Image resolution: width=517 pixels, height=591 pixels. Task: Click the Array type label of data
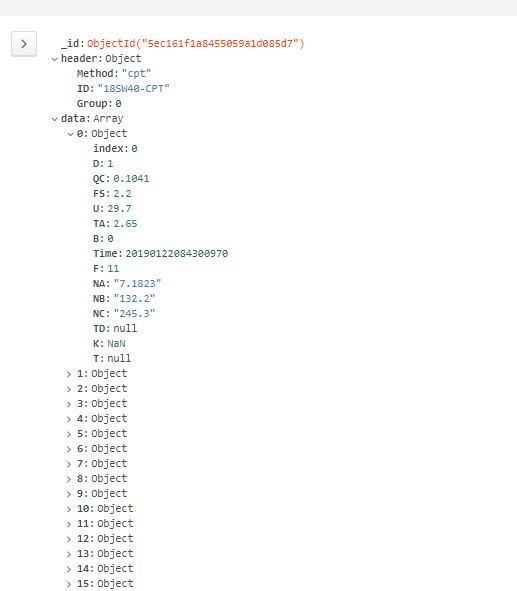(x=108, y=119)
